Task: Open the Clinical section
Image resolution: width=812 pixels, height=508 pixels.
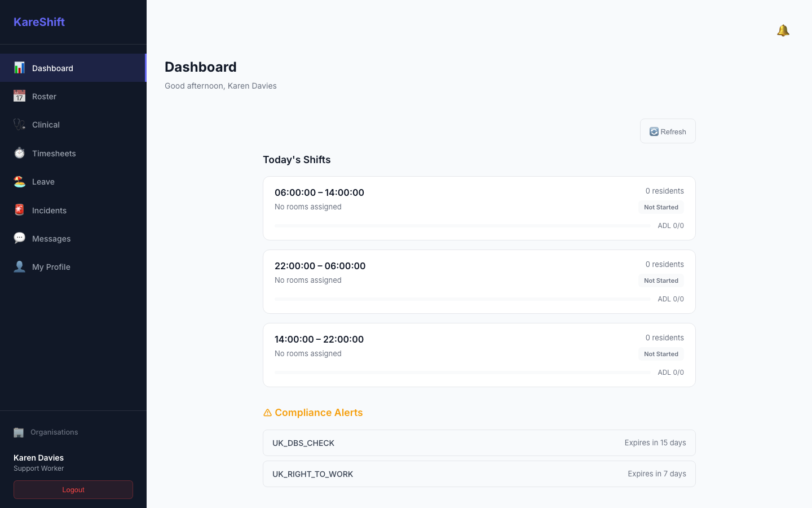Action: 73,124
